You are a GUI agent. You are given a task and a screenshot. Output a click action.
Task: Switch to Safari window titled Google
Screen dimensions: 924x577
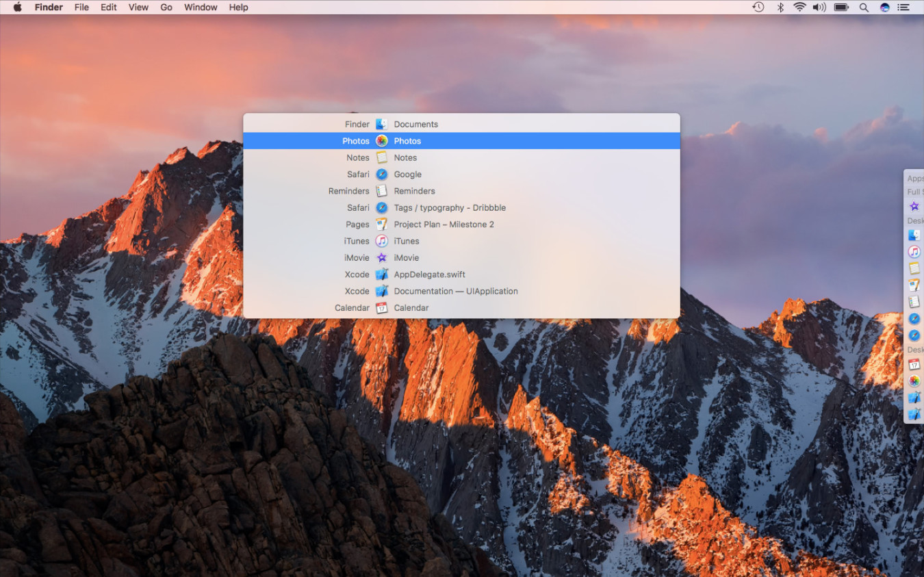tap(461, 175)
